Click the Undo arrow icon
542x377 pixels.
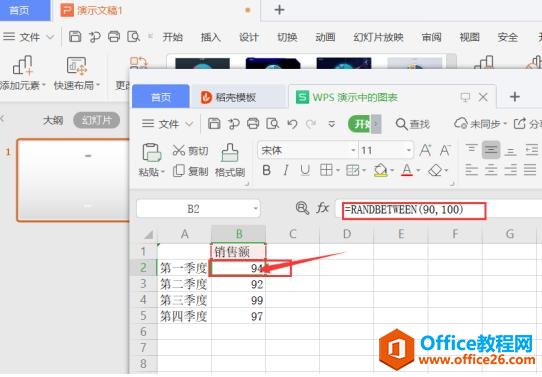click(x=292, y=123)
